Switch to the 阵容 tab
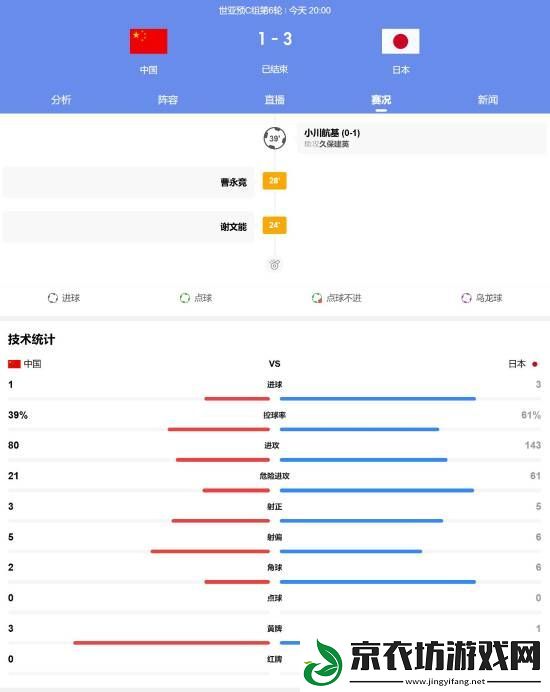Viewport: 550px width, 692px height. click(x=168, y=100)
